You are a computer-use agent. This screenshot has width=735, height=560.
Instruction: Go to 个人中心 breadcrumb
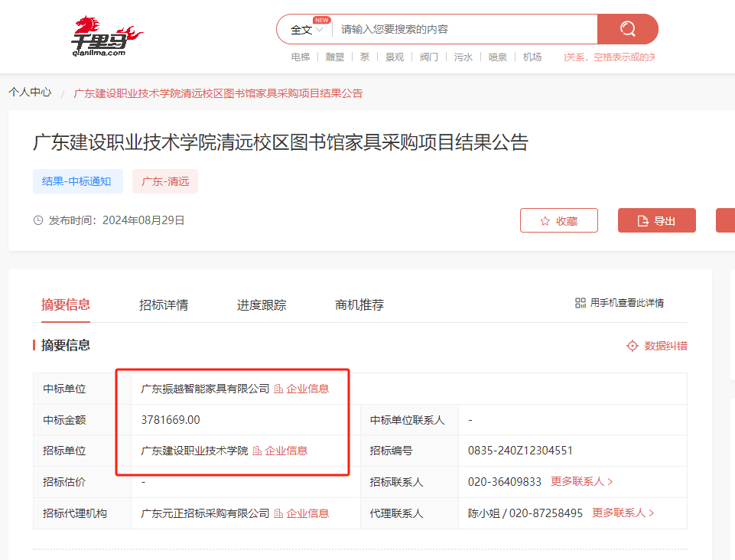(x=30, y=93)
